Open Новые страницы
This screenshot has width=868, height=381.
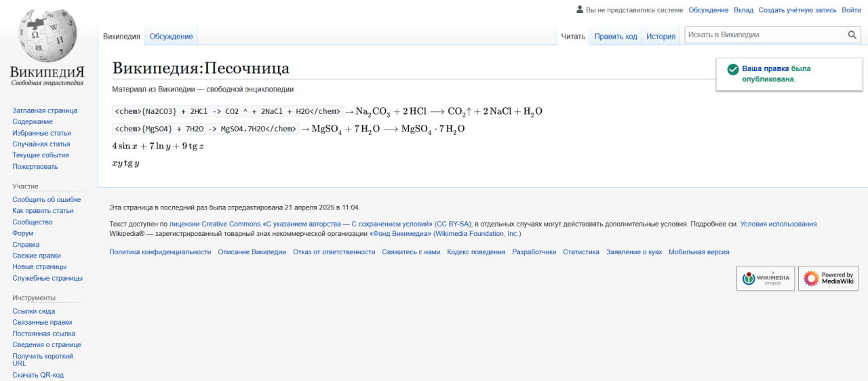pos(39,266)
